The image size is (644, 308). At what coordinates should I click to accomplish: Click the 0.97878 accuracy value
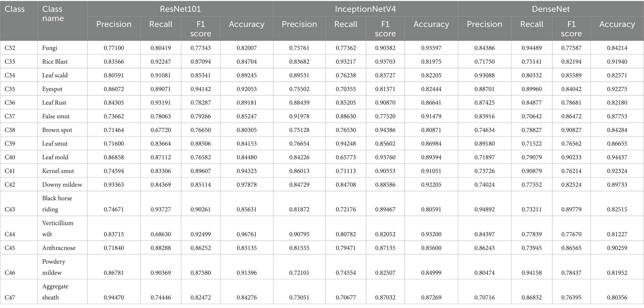(x=247, y=185)
